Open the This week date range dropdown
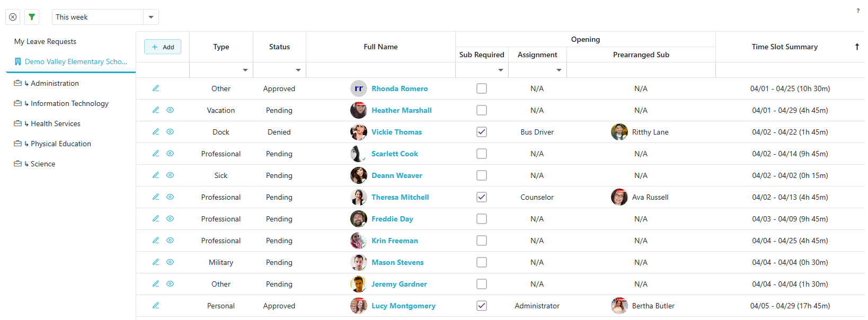Viewport: 868px width, 320px height. click(151, 17)
